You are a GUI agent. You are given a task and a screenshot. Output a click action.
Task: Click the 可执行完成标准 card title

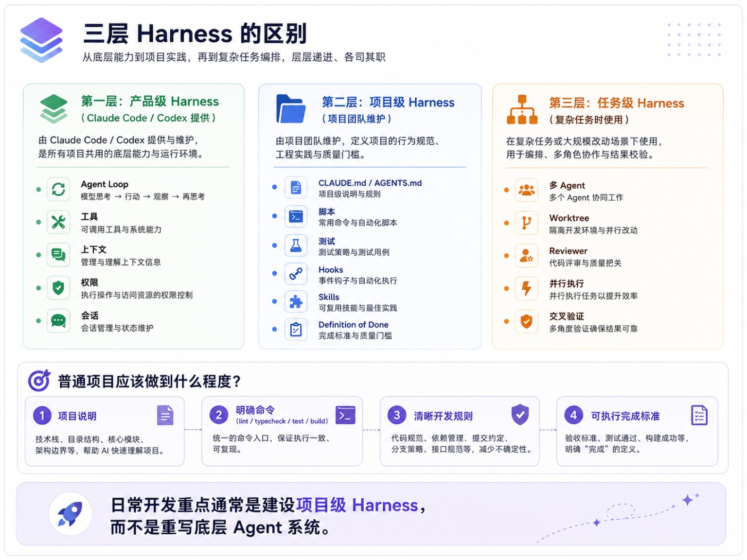[625, 416]
